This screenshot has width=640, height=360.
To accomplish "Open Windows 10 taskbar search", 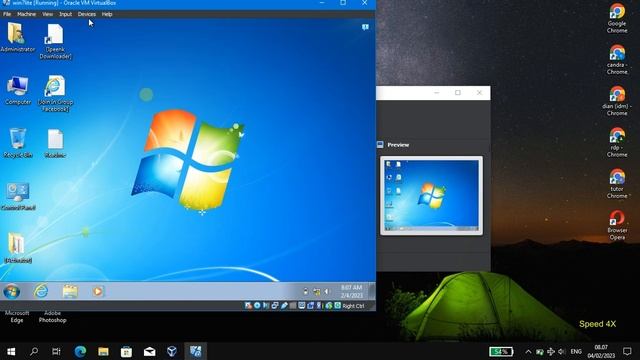I will point(34,351).
